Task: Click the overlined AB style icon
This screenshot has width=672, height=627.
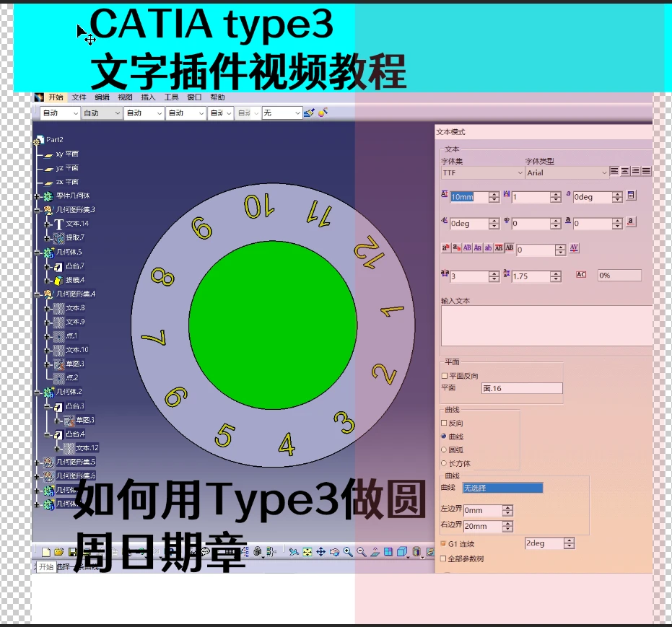Action: coord(499,247)
